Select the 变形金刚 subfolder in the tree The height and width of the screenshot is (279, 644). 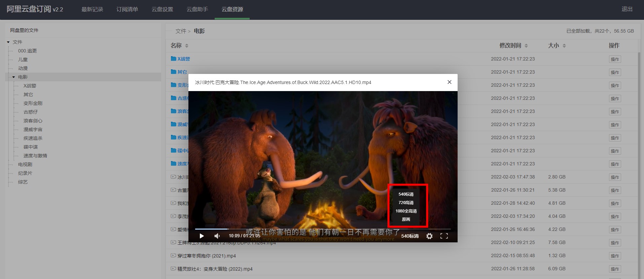(x=33, y=103)
